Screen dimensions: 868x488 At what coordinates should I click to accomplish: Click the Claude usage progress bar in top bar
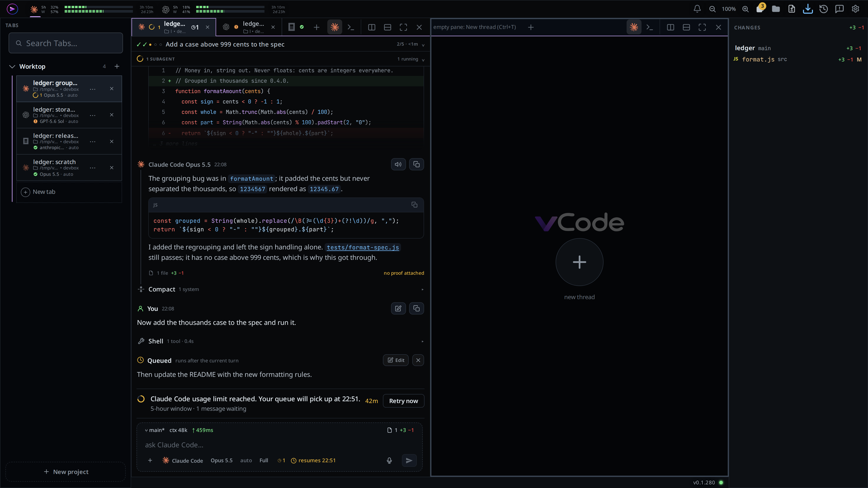pyautogui.click(x=98, y=9)
